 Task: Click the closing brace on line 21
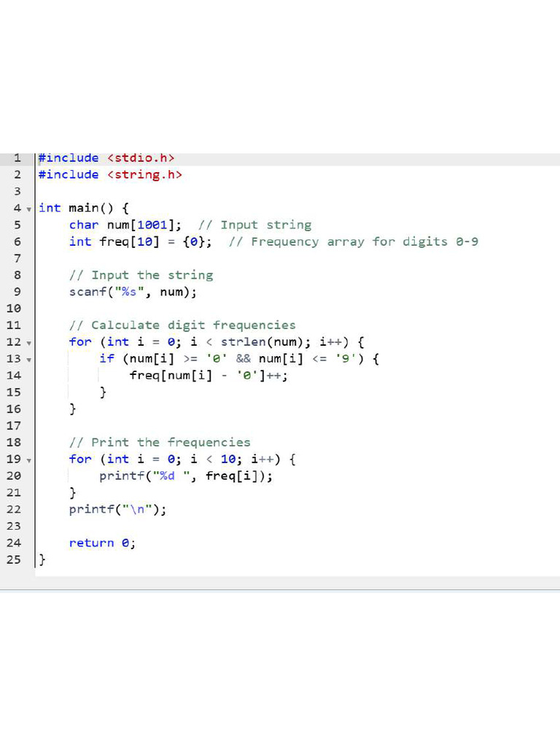coord(72,492)
